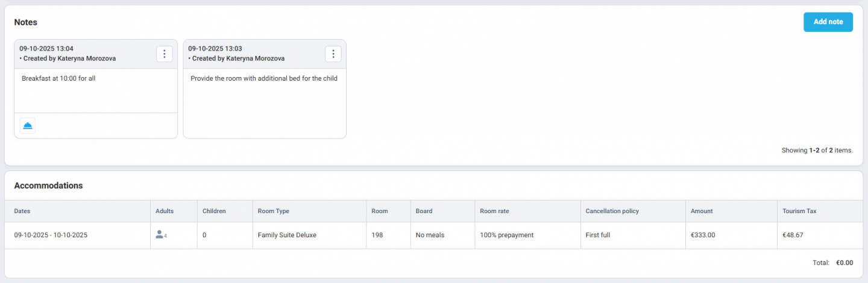Click the Amount column header
Image resolution: width=868 pixels, height=283 pixels.
pyautogui.click(x=702, y=211)
